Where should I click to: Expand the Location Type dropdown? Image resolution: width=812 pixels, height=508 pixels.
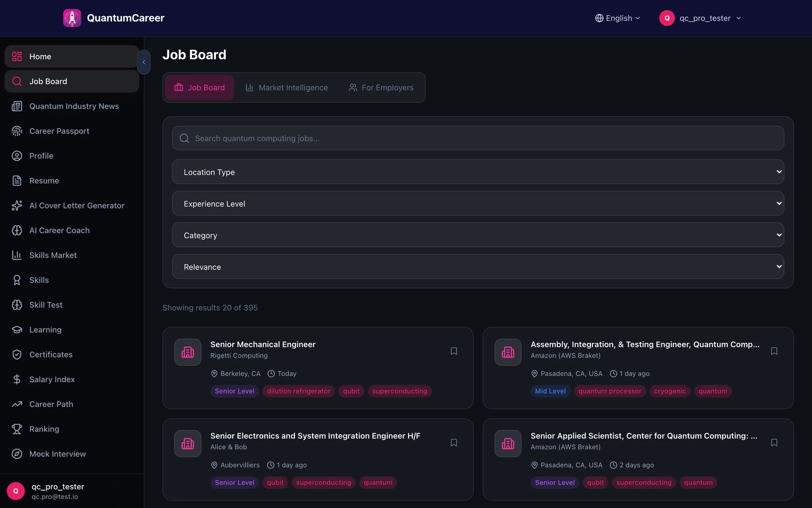[x=478, y=172]
